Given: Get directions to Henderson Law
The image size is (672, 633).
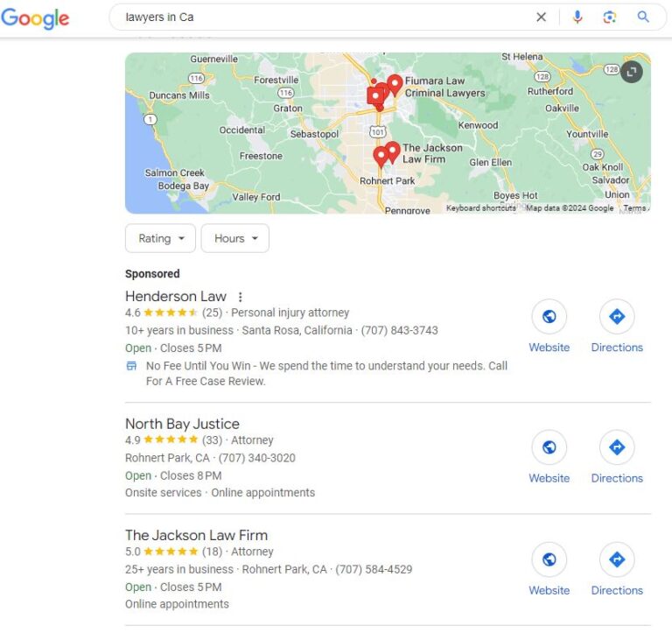Looking at the screenshot, I should click(617, 317).
